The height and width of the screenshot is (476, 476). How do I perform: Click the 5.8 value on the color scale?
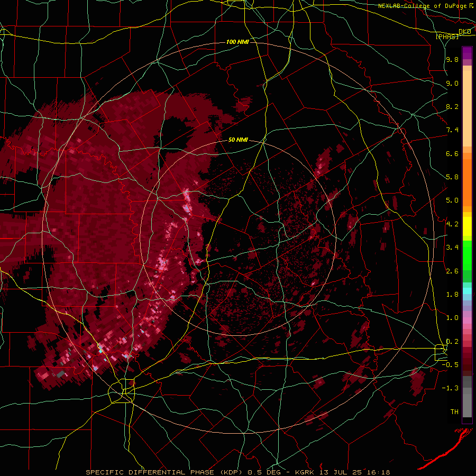pos(452,177)
